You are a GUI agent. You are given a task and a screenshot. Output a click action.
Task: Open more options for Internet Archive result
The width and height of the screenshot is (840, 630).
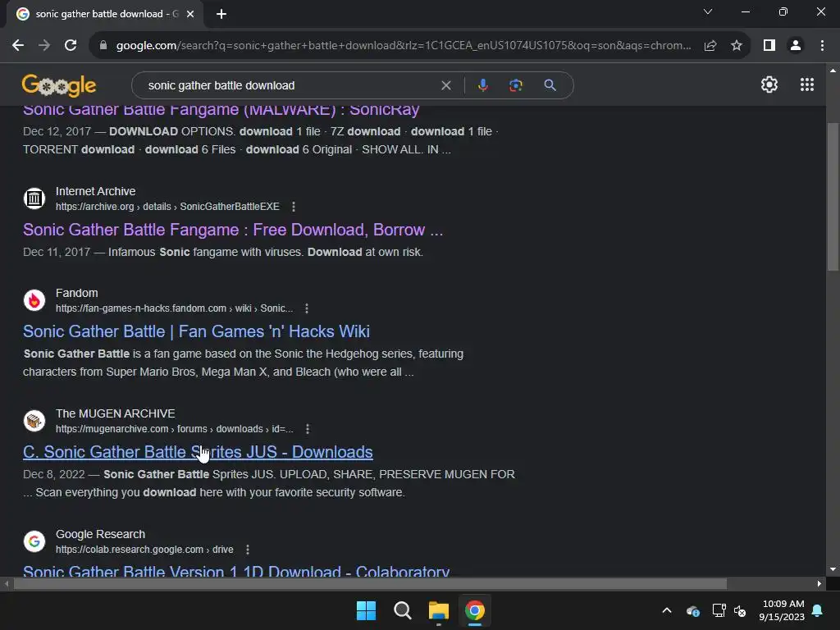pyautogui.click(x=293, y=207)
